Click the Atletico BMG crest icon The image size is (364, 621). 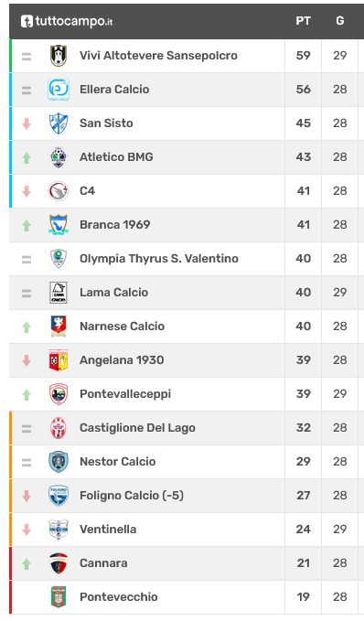pyautogui.click(x=59, y=157)
